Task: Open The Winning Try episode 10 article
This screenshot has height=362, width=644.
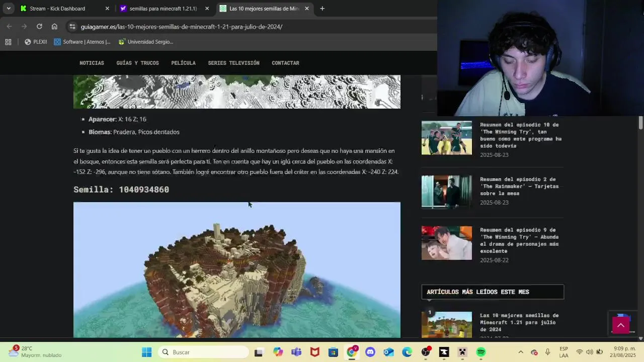Action: pyautogui.click(x=520, y=135)
